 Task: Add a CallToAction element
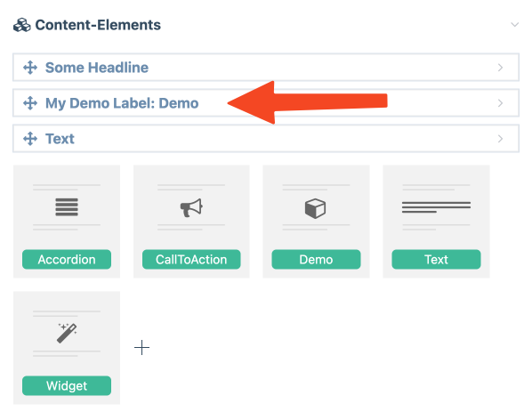pos(191,260)
